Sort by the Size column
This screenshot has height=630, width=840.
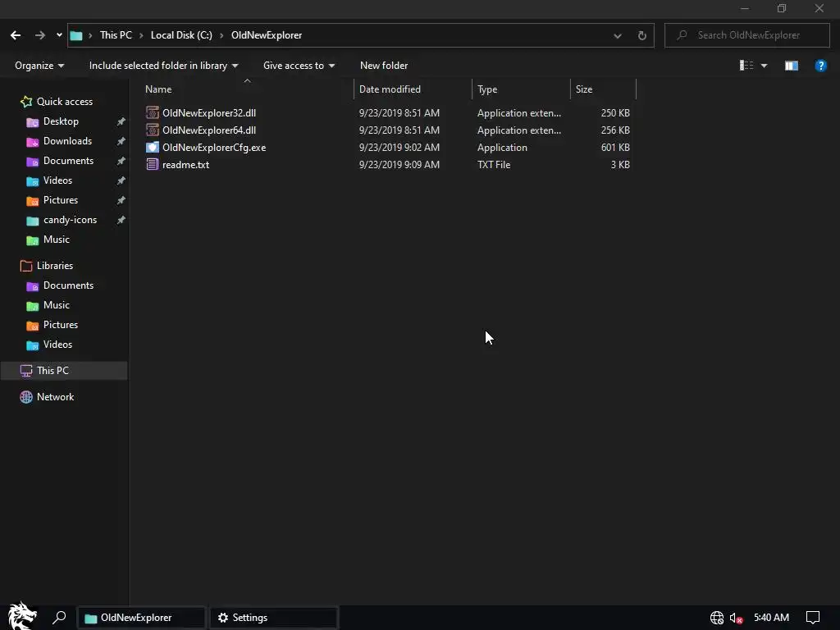[x=584, y=89]
